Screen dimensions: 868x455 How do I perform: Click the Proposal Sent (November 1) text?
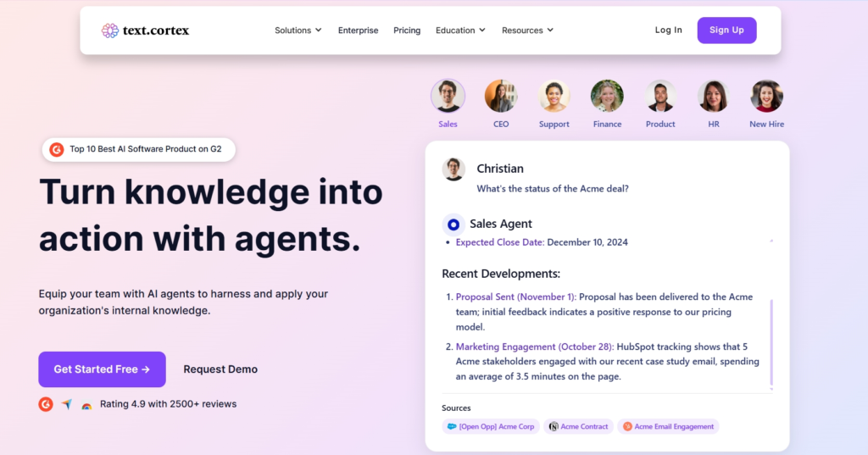(x=516, y=297)
